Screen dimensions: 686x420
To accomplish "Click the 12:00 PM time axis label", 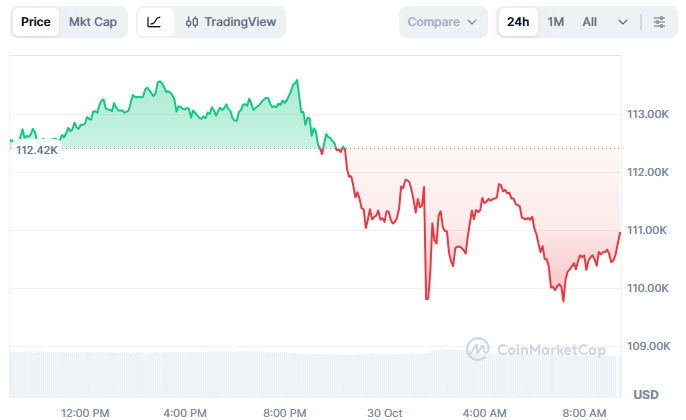I will pyautogui.click(x=85, y=412).
